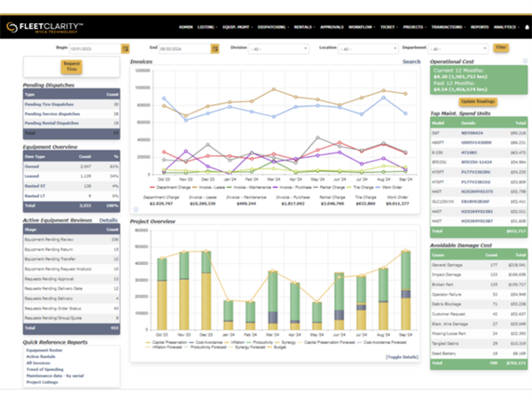Viewport: 532px width, 397px height.
Task: Click the Rented ST row
Action: [x=71, y=186]
